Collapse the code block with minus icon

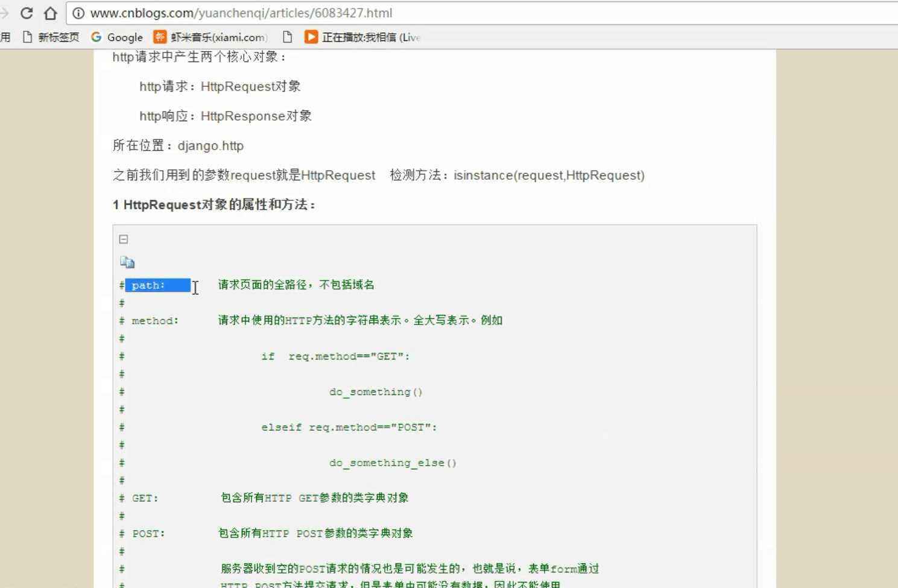124,239
